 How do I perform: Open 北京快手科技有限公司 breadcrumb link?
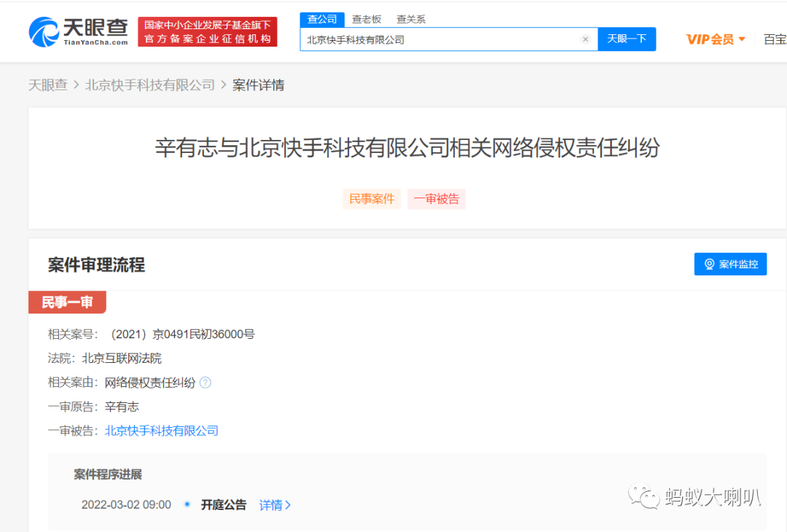click(x=150, y=85)
